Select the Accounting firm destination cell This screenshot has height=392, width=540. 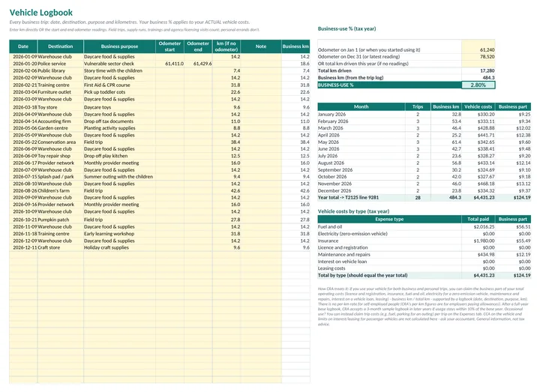(60, 121)
